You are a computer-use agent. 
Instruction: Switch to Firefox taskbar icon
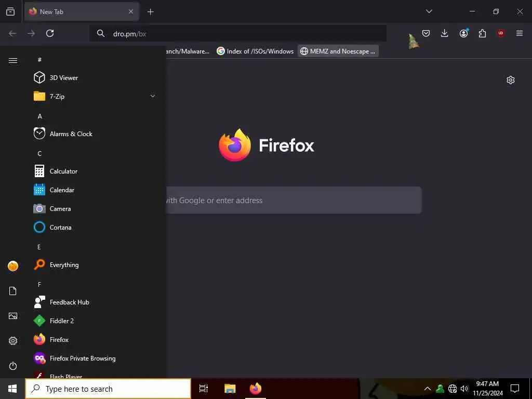coord(256,389)
